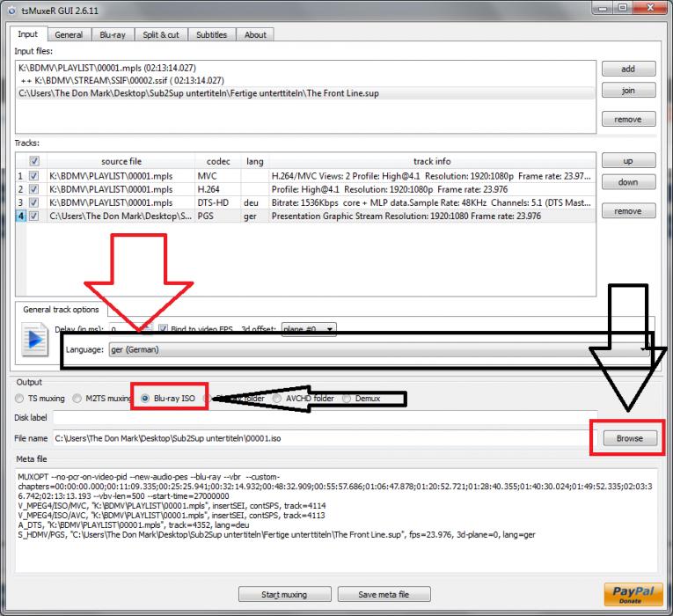Screen dimensions: 673x616
Task: Close the tsMuxeR window
Action: coord(650,8)
